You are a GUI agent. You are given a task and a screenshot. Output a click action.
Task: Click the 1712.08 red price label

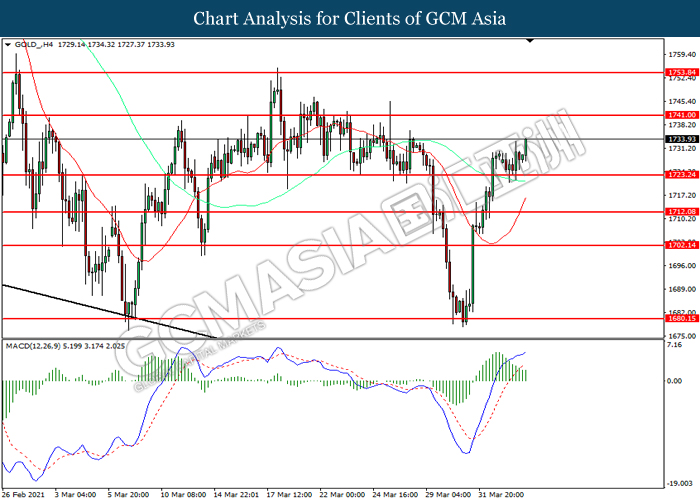tap(682, 212)
